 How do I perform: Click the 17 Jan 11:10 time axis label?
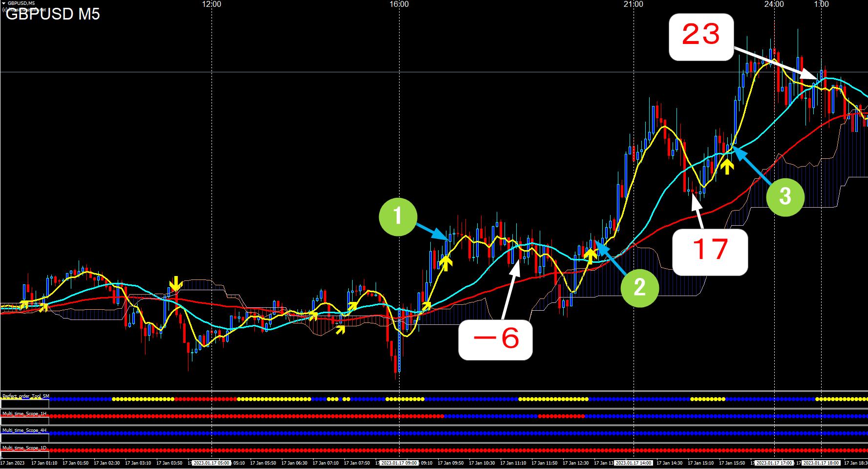click(x=513, y=463)
